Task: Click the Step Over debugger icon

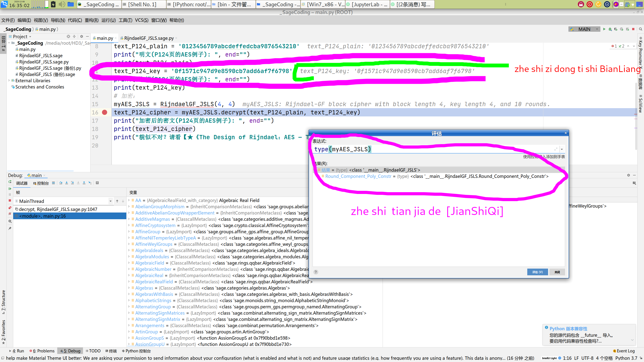Action: (61, 183)
